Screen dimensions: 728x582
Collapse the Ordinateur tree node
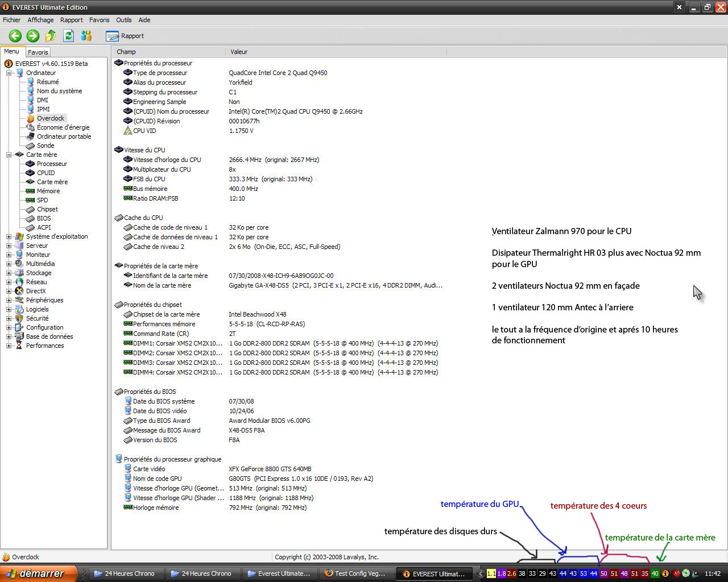coord(9,73)
